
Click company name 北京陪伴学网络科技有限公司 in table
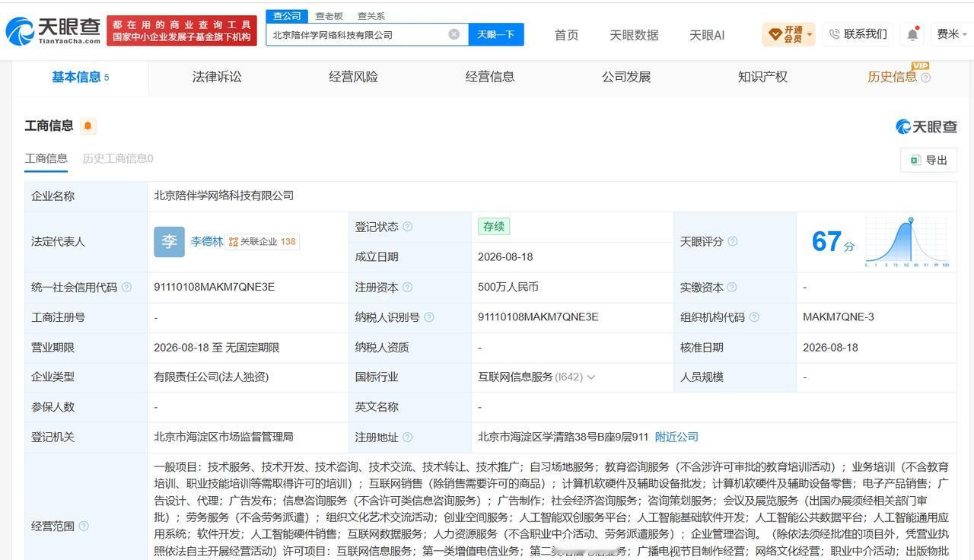coord(224,196)
